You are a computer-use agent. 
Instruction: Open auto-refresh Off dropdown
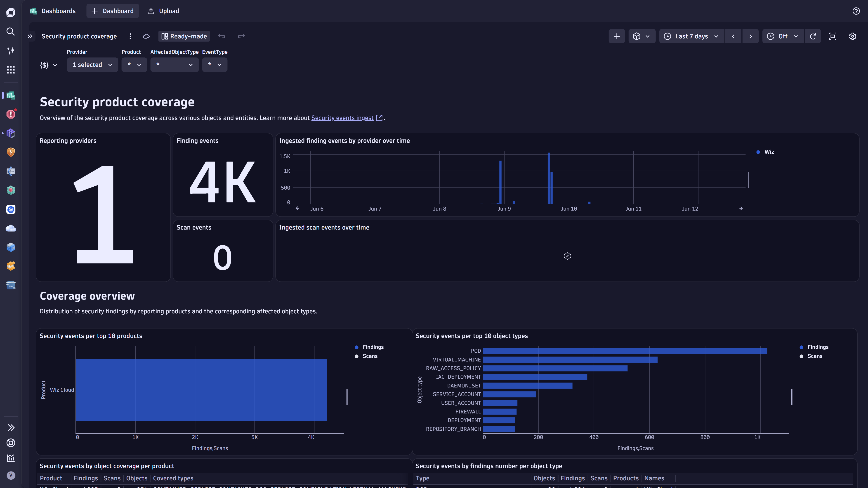783,36
